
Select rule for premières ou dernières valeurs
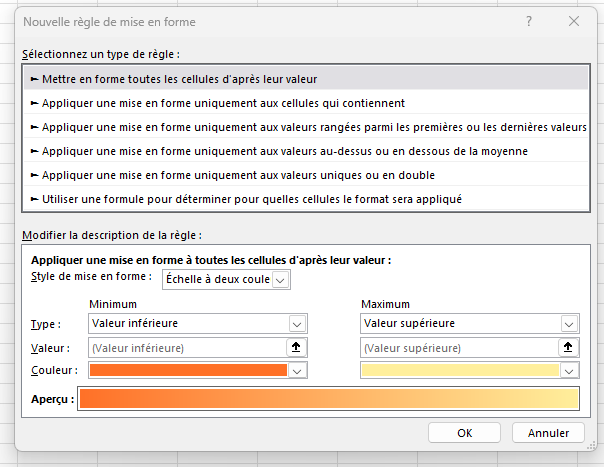click(x=300, y=127)
